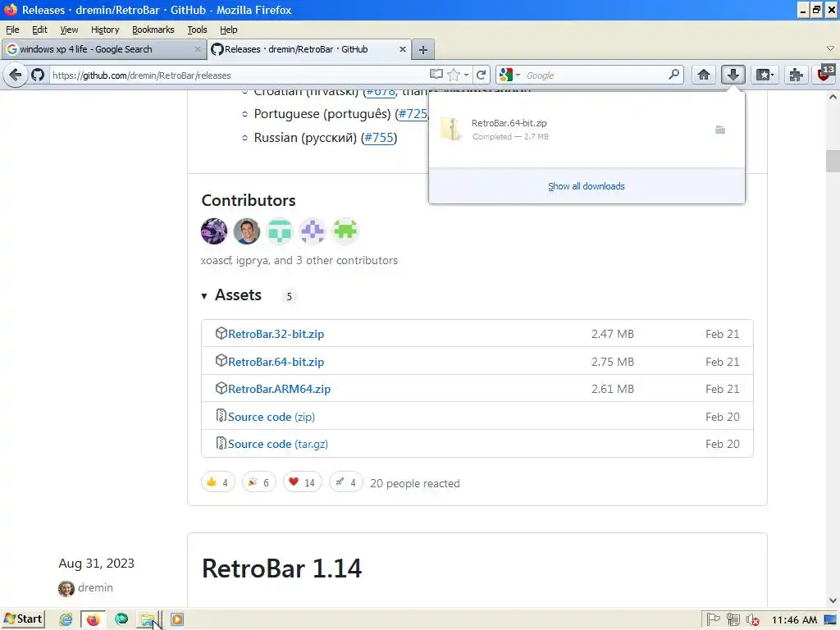Close the RetroBar Releases GitHub tab
Image resolution: width=840 pixels, height=630 pixels.
click(402, 49)
